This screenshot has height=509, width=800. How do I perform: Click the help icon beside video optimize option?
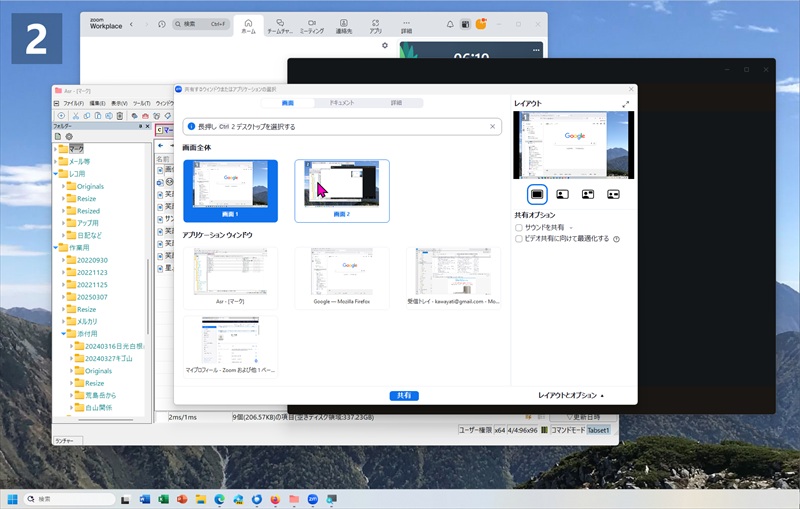[x=616, y=239]
